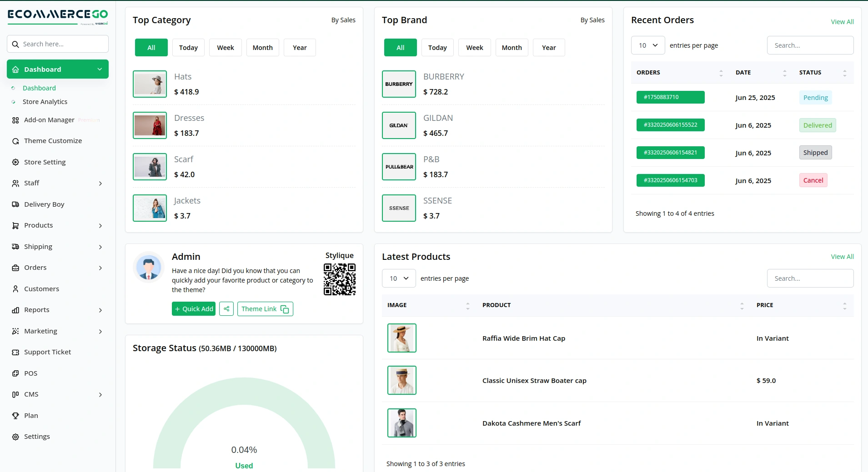Open the Customers section
This screenshot has width=868, height=472.
click(41, 289)
